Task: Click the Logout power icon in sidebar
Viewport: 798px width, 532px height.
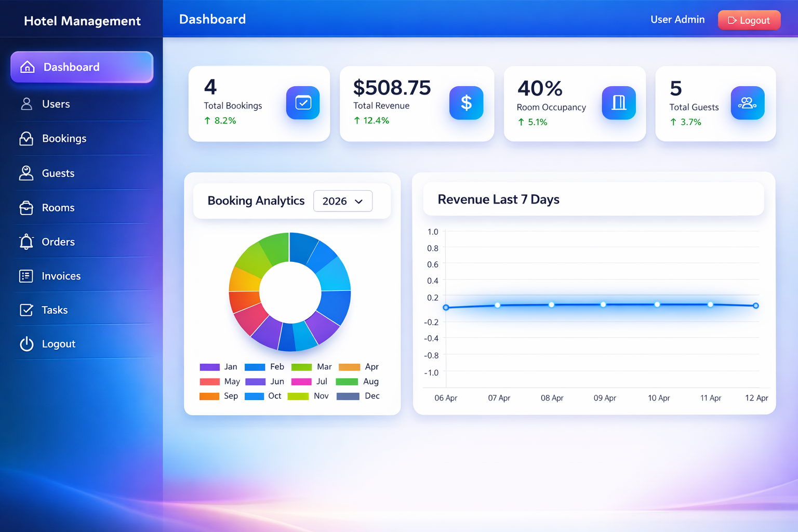Action: tap(26, 343)
